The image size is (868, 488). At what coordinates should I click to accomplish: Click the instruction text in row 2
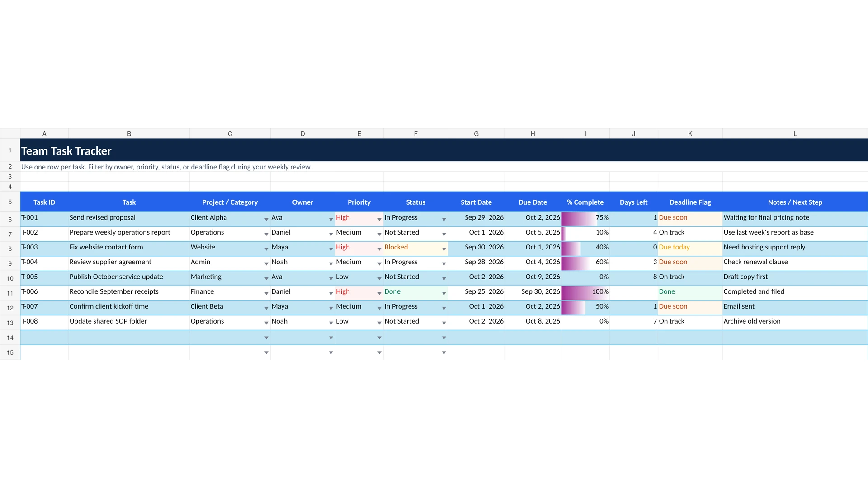[x=166, y=167]
